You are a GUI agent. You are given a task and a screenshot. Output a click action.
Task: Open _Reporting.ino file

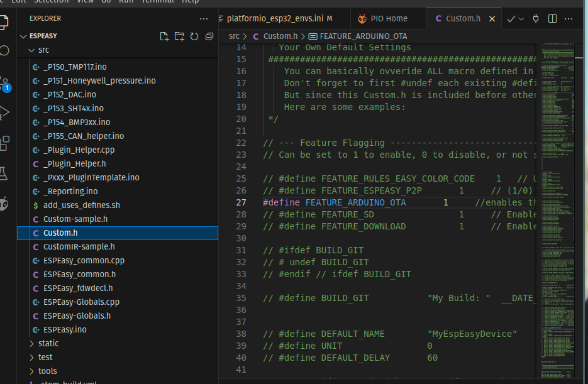[x=118, y=192]
